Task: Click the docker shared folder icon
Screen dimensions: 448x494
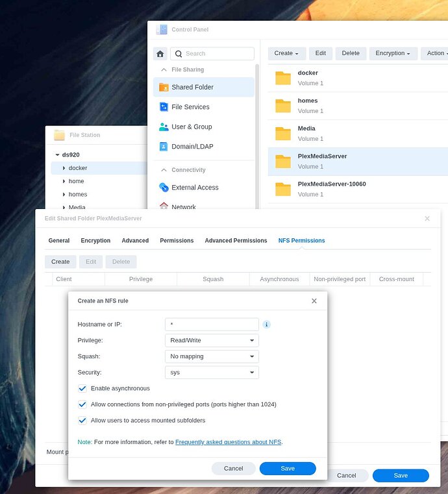Action: [x=283, y=78]
